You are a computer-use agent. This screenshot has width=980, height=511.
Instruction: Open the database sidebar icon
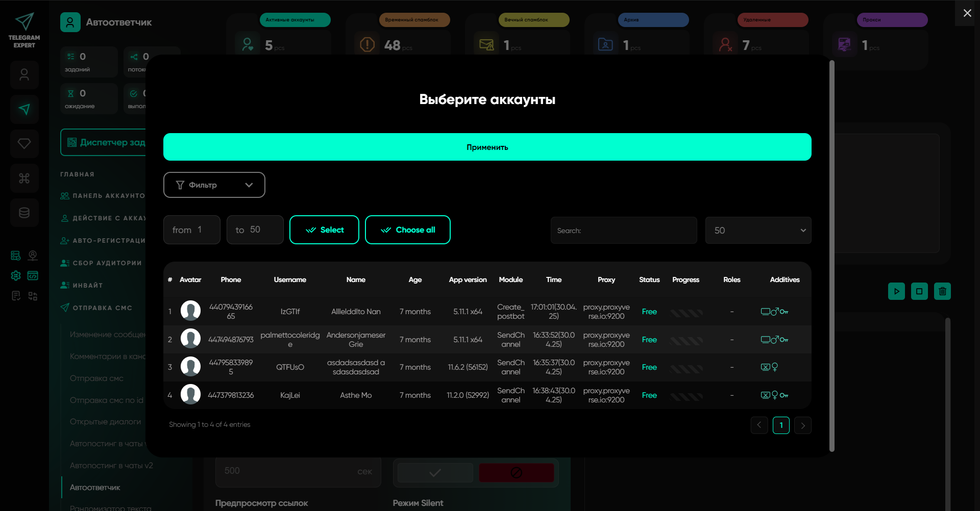click(24, 213)
